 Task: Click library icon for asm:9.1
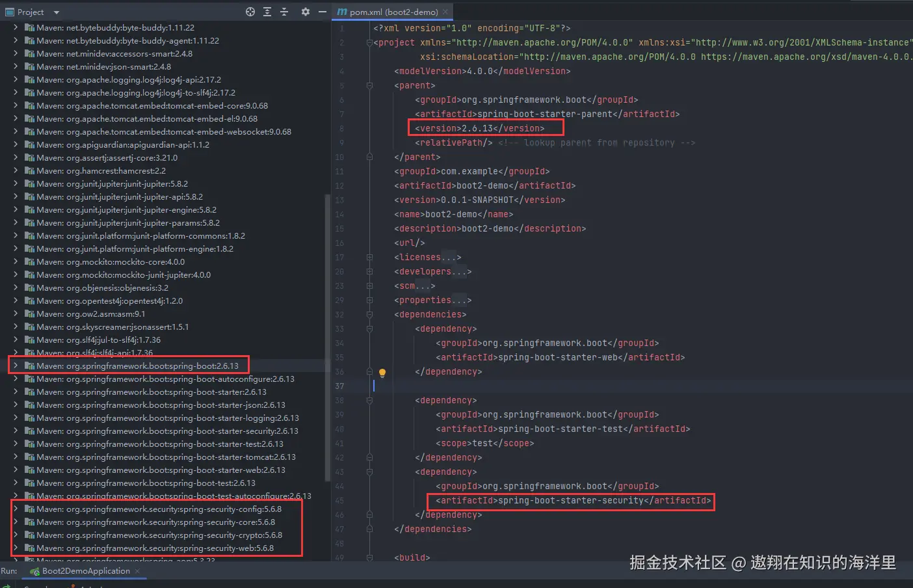point(29,314)
